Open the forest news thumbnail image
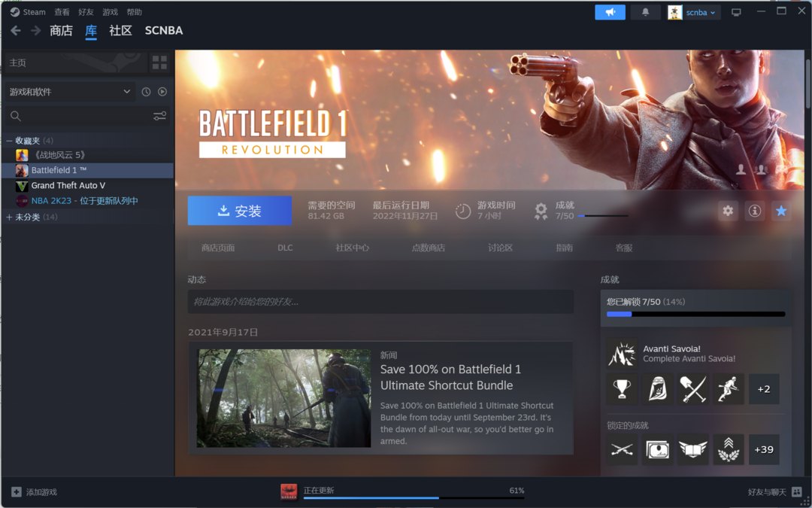Screen dimensions: 812x508 pos(283,398)
